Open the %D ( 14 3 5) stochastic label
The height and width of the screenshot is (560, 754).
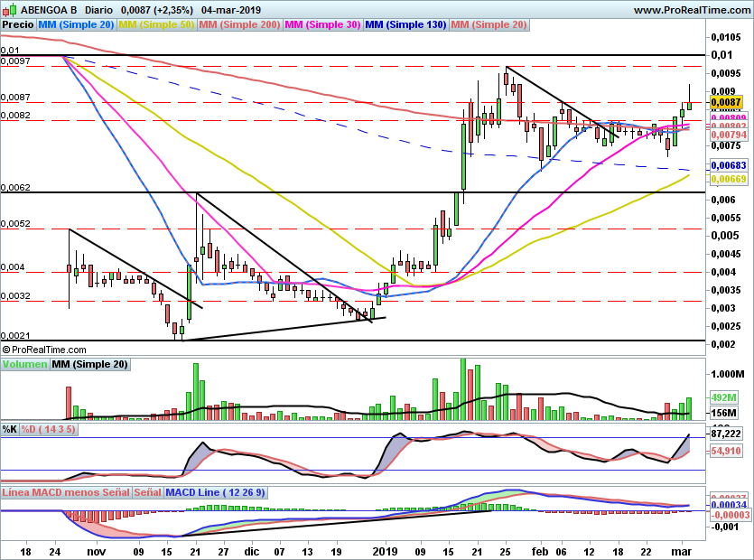[48, 429]
